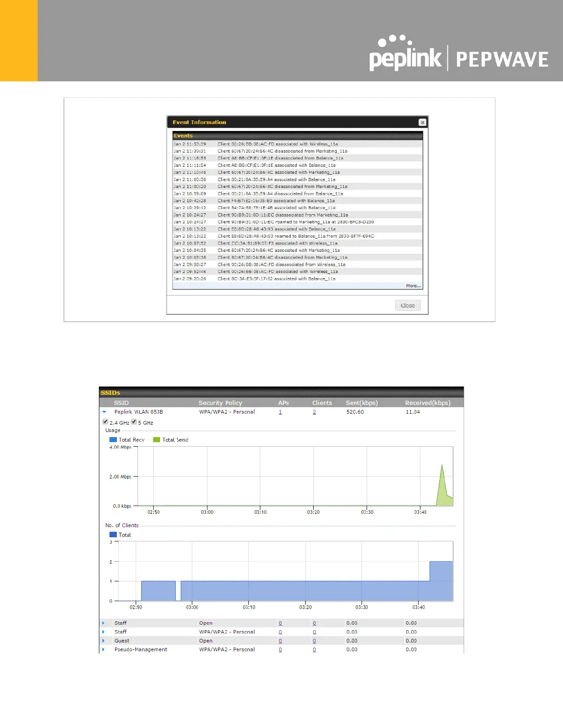Select the Jan 2 11:11:54 event row

(x=298, y=165)
